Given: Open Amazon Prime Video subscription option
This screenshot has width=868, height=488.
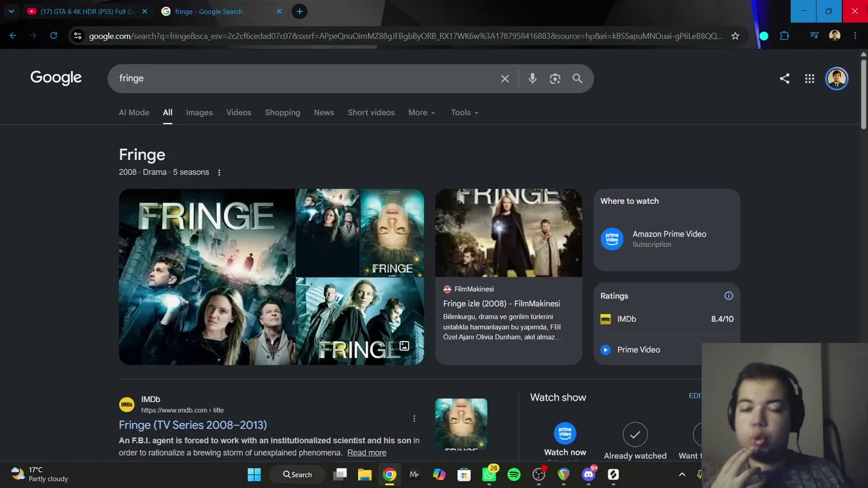Looking at the screenshot, I should point(667,239).
